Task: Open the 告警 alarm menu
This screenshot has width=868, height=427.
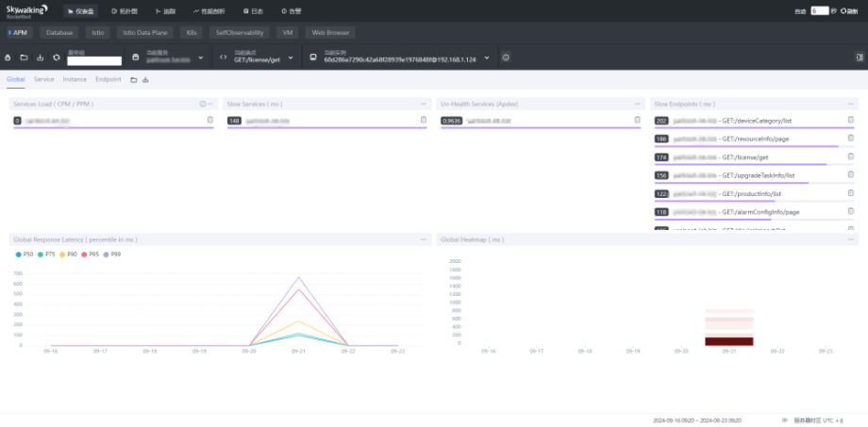Action: [292, 11]
